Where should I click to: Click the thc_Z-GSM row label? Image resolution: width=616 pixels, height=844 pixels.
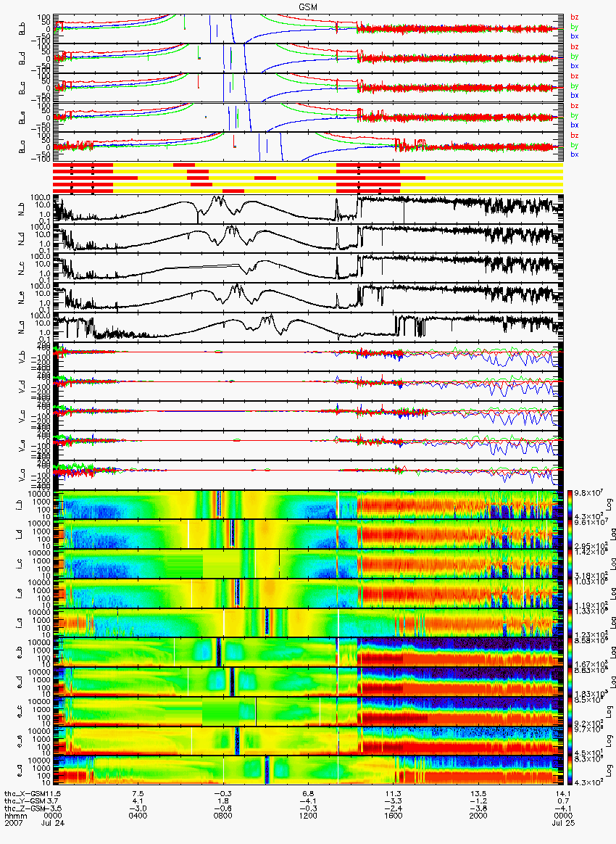pyautogui.click(x=23, y=808)
